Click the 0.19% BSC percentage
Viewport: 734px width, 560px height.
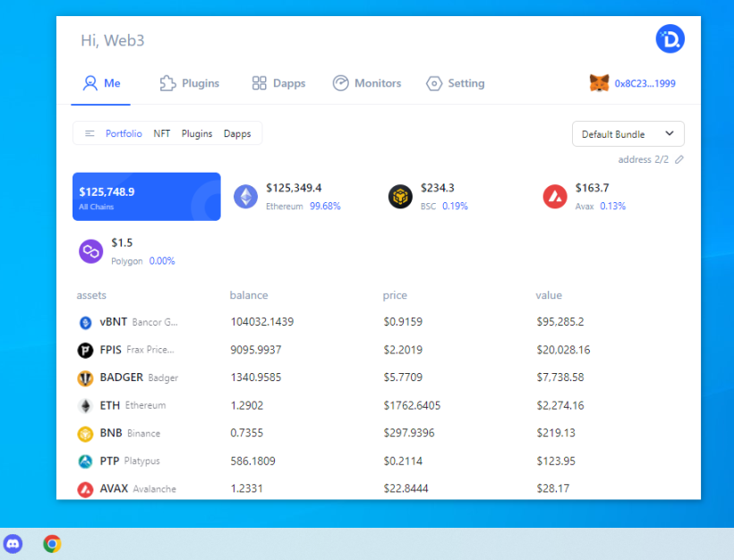tap(455, 207)
